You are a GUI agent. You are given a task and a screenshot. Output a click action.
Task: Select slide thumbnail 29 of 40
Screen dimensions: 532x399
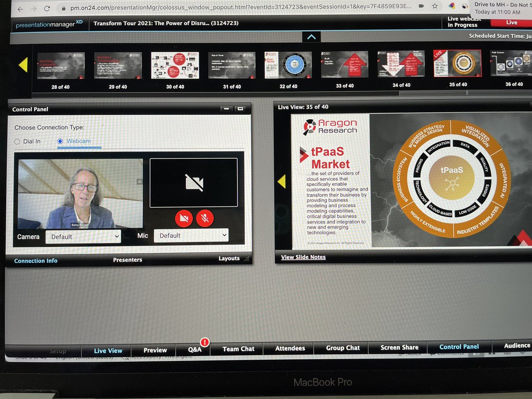118,66
